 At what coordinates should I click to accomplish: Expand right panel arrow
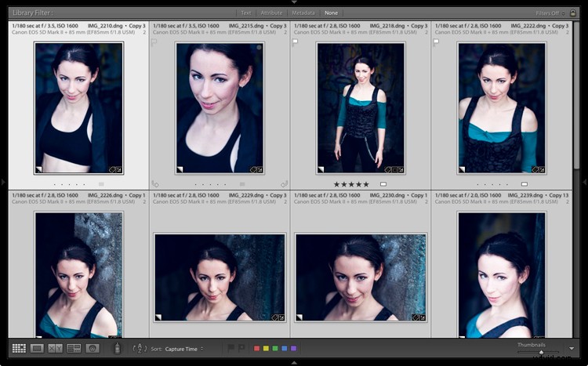pos(585,183)
